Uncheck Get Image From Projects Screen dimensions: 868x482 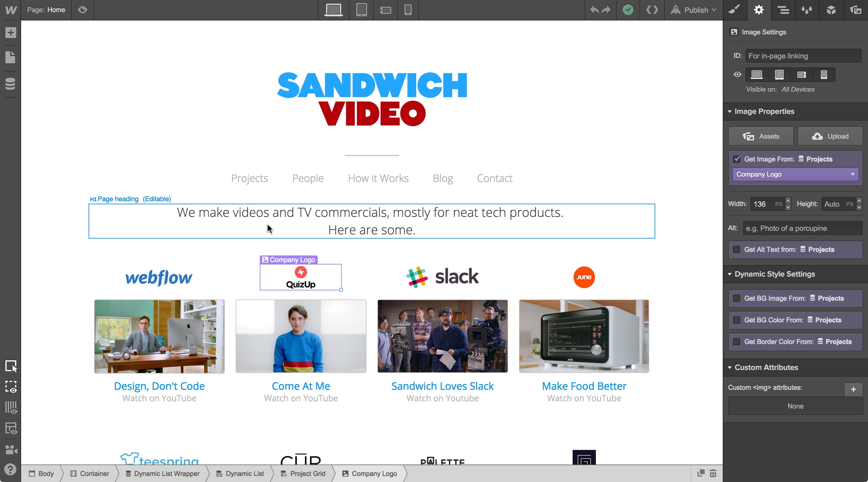click(737, 159)
